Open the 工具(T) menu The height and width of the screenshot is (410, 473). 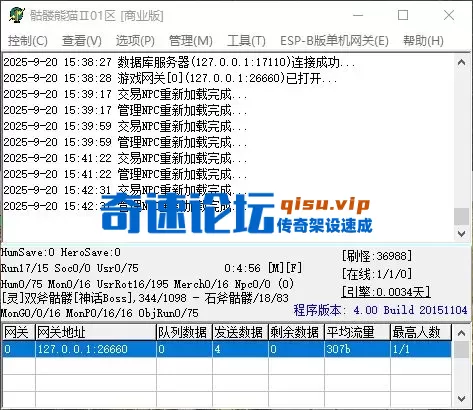point(246,41)
